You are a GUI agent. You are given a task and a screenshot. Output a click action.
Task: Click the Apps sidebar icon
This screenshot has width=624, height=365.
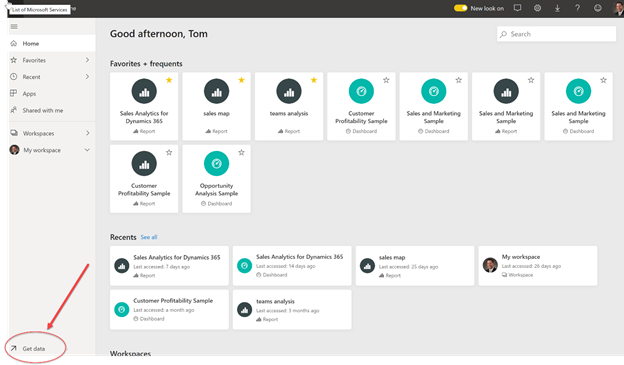tap(14, 93)
